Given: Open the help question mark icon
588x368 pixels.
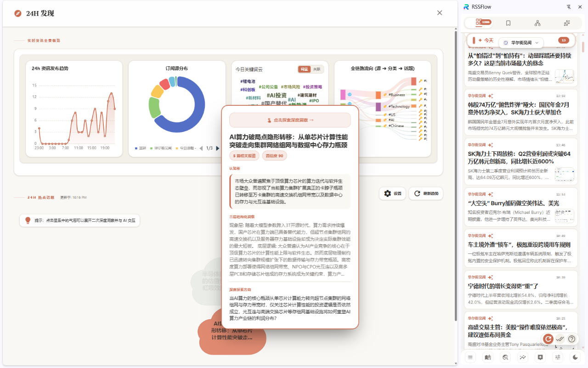Looking at the screenshot, I should 572,339.
